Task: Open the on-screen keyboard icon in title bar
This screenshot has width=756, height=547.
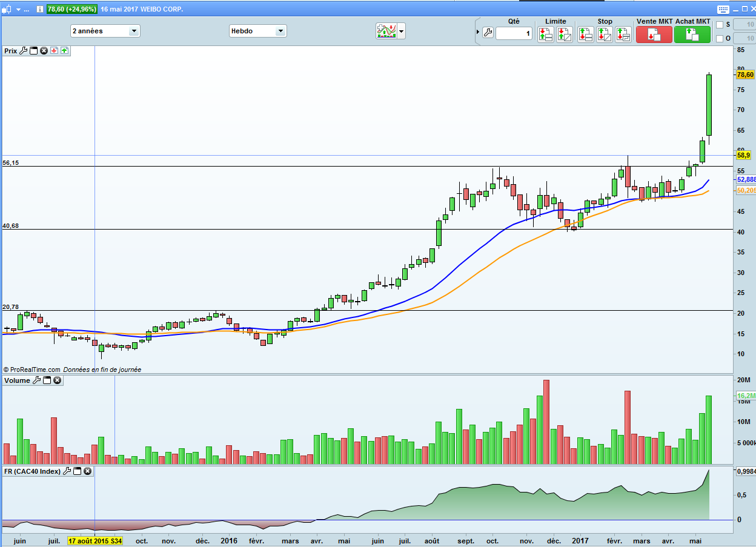Action: point(723,9)
